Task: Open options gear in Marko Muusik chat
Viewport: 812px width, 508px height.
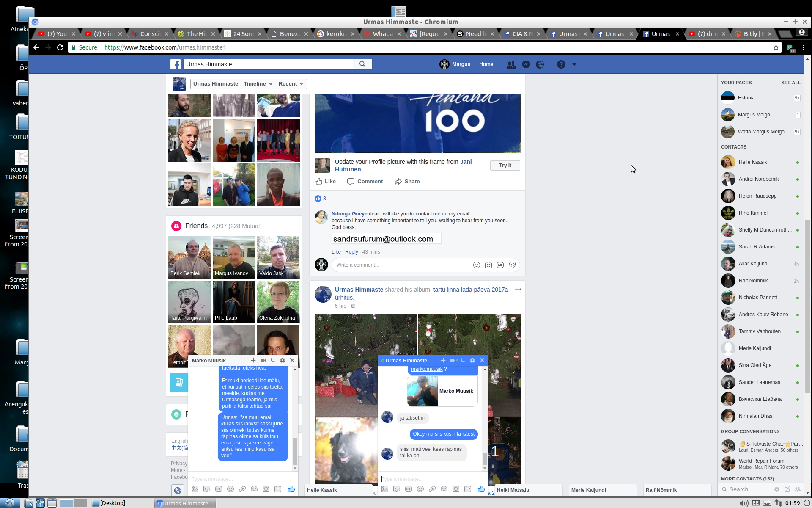Action: [283, 360]
